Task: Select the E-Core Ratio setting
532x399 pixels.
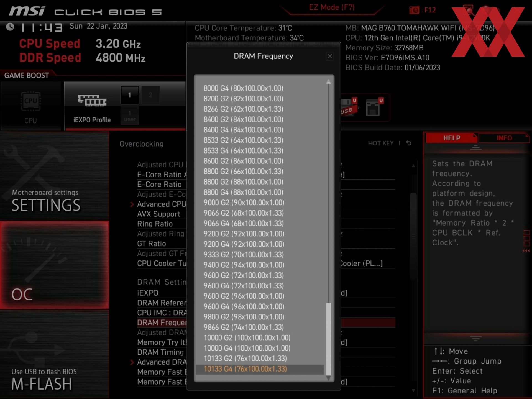Action: pyautogui.click(x=159, y=185)
